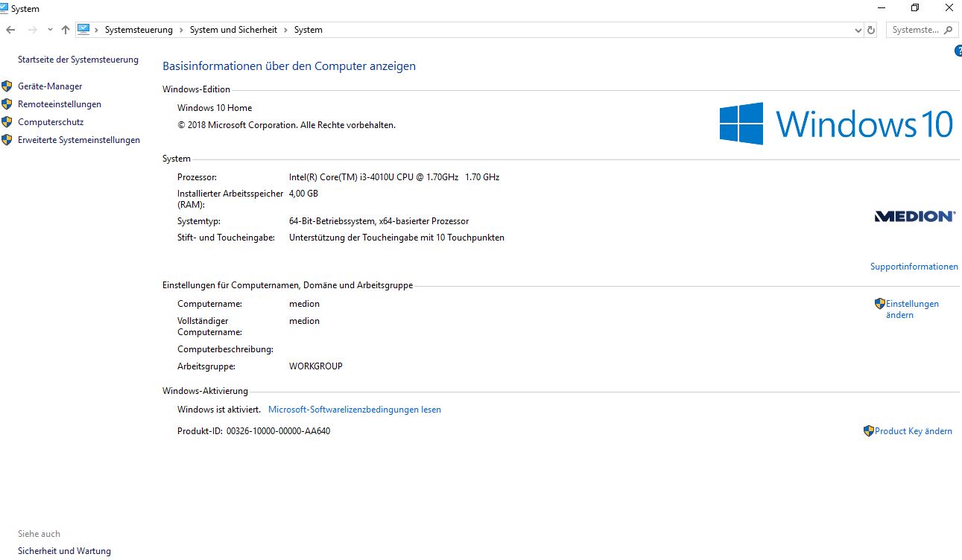Image resolution: width=962 pixels, height=560 pixels.
Task: Click the MEDION logo
Action: (914, 216)
